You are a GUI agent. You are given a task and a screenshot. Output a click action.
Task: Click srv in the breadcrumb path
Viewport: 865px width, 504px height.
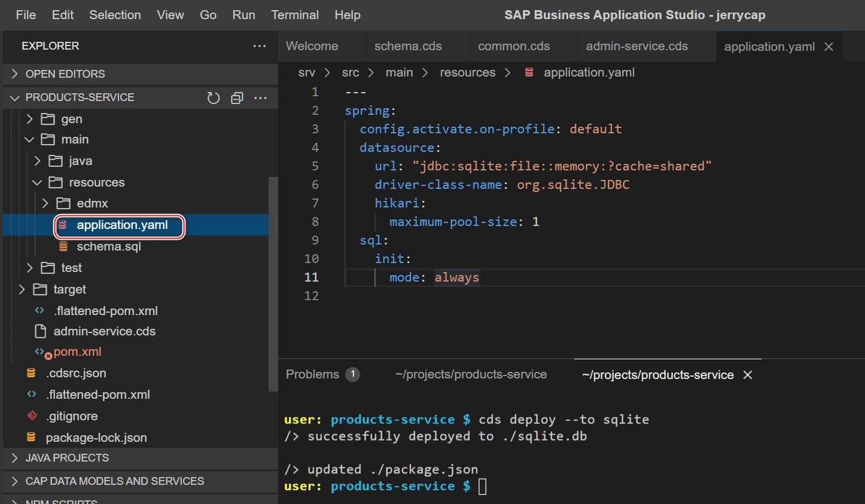(x=307, y=72)
